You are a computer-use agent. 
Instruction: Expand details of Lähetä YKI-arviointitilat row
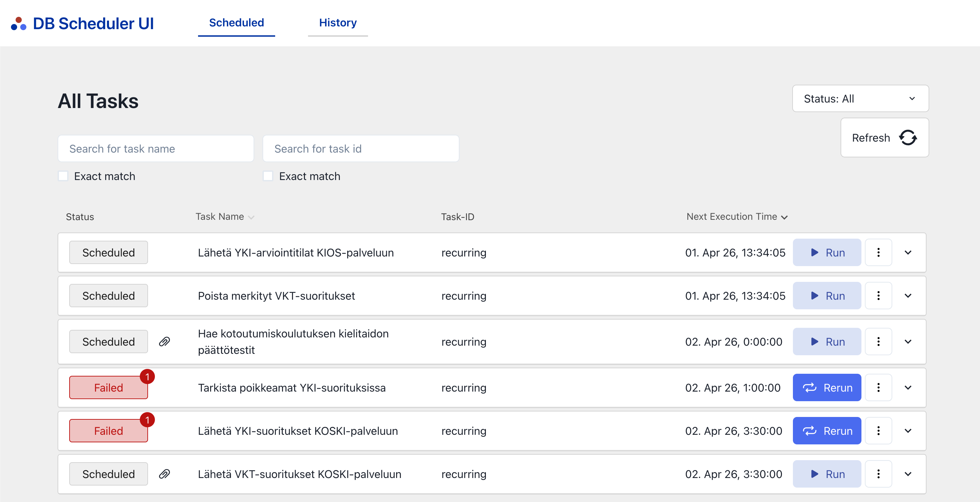tap(908, 252)
